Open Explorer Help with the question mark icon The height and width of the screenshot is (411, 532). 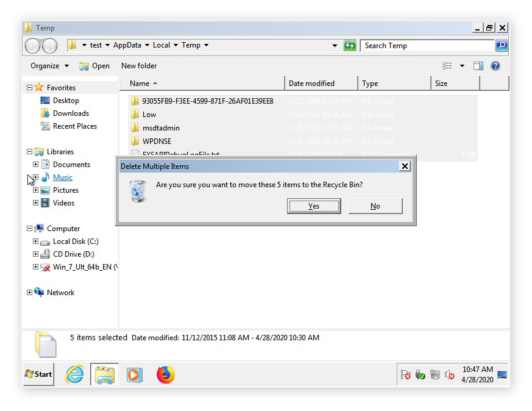495,65
